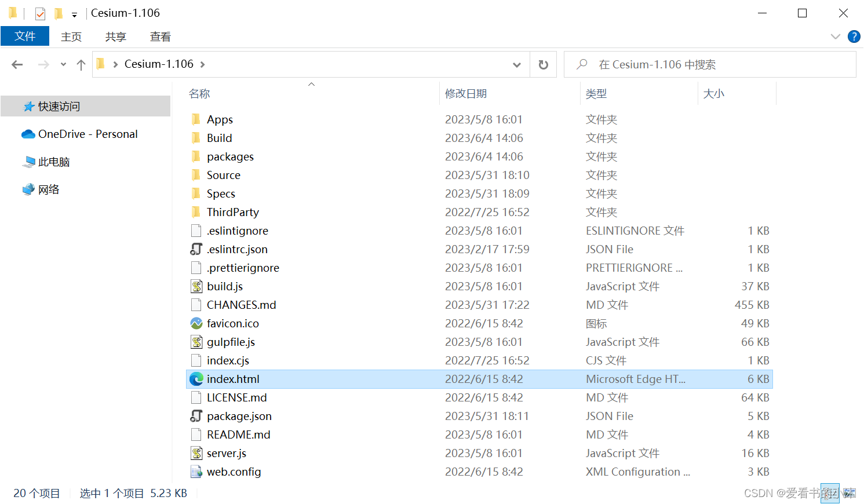Click the Apps folder icon

[x=196, y=119]
